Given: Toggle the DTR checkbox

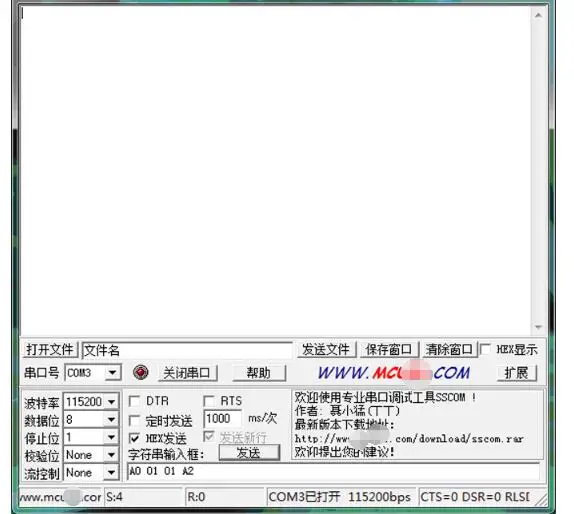Looking at the screenshot, I should pyautogui.click(x=134, y=401).
